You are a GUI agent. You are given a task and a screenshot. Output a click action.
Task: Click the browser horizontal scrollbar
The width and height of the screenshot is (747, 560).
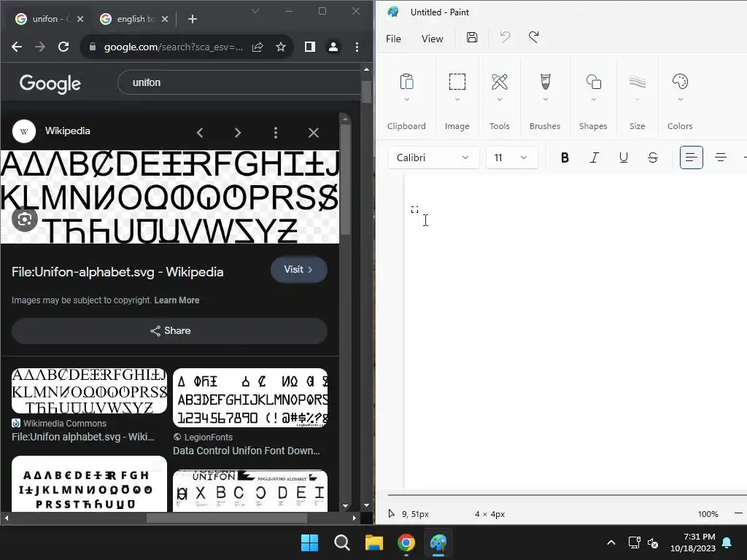click(227, 518)
